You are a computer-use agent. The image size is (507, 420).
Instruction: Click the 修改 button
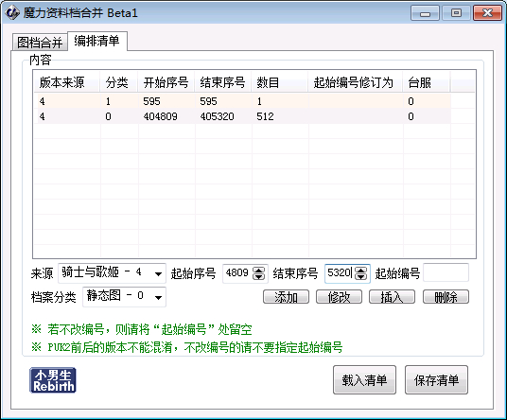point(339,297)
